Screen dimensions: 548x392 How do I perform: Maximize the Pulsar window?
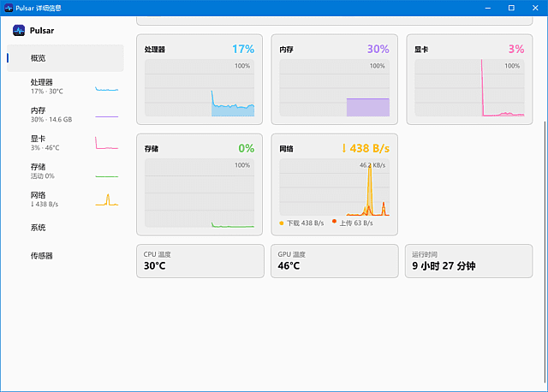[x=511, y=8]
